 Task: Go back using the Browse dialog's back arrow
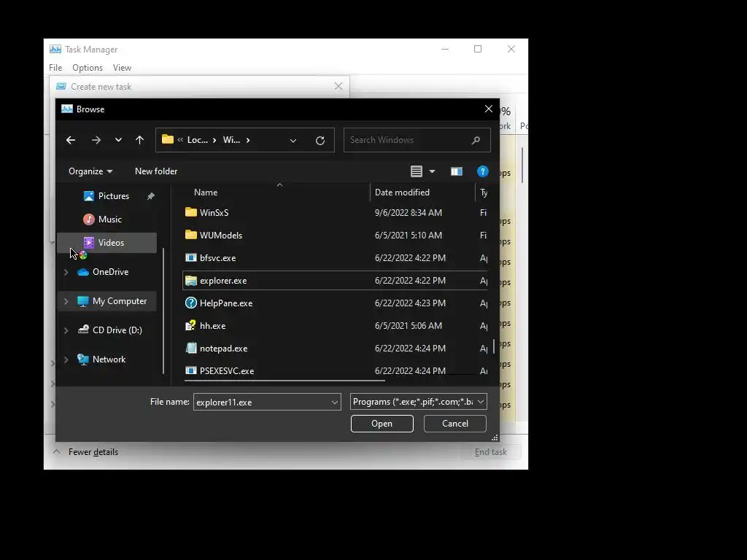(71, 140)
